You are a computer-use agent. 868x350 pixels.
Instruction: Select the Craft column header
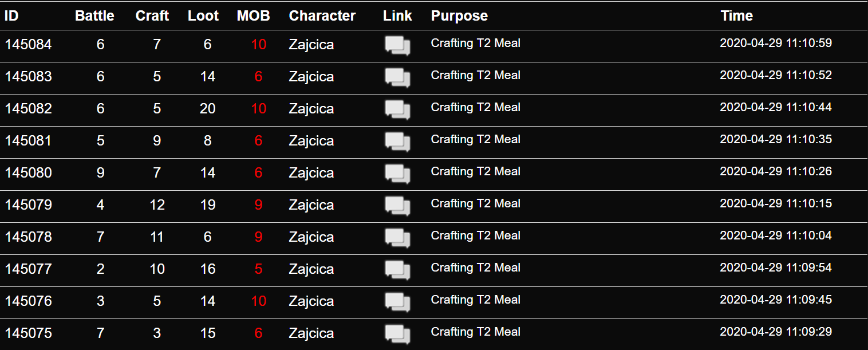click(x=152, y=16)
